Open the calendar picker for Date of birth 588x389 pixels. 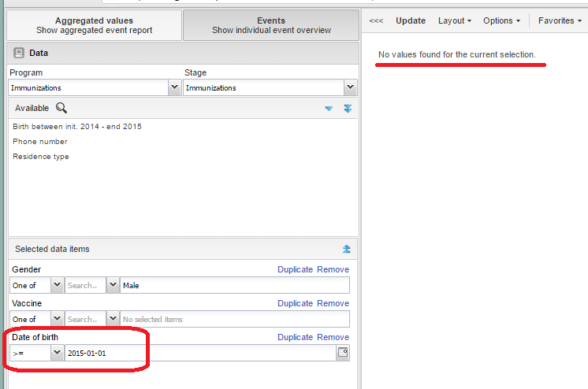pyautogui.click(x=343, y=353)
